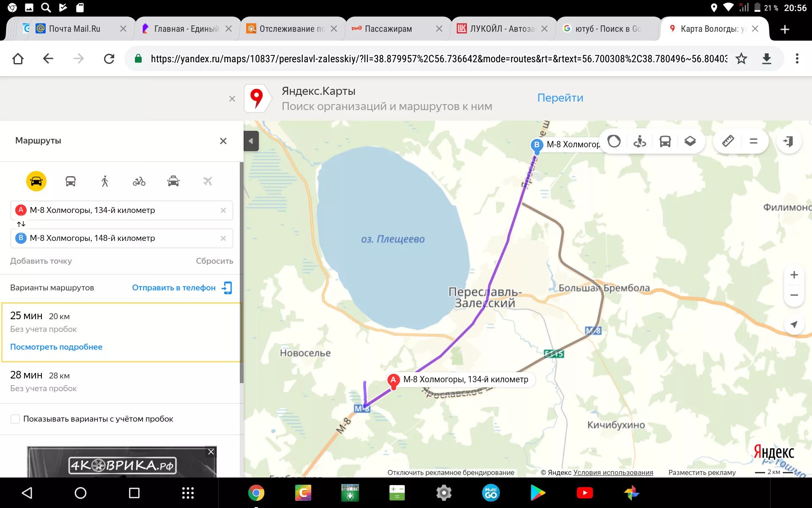
Task: Choose the walking route mode
Action: click(105, 182)
